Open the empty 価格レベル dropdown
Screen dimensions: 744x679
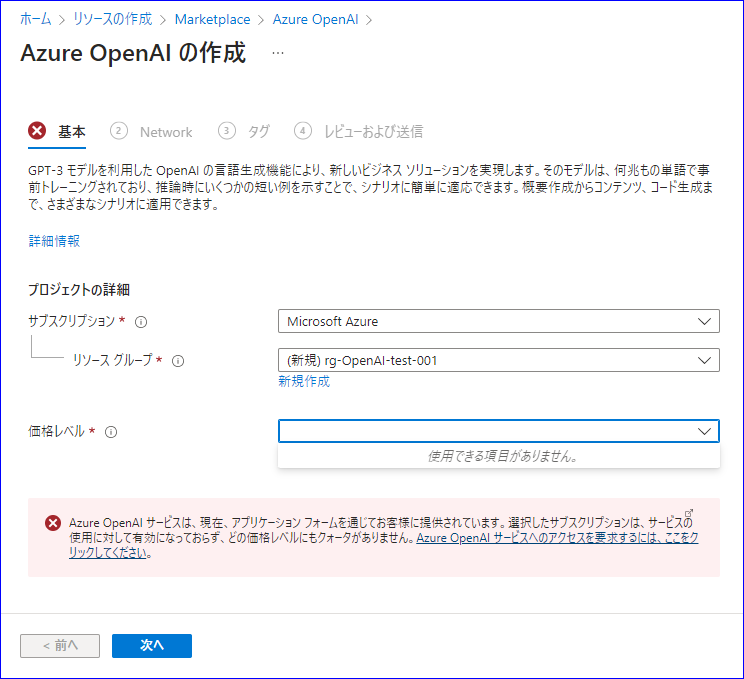tap(499, 431)
